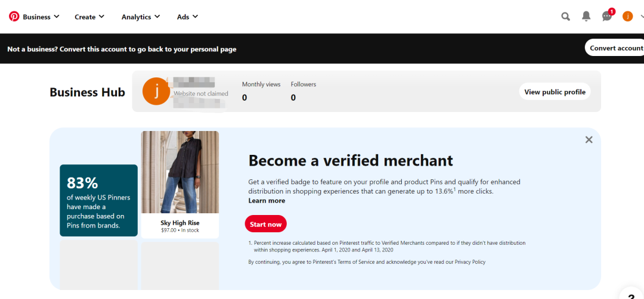This screenshot has height=299, width=644.
Task: Expand the Analytics dropdown menu
Action: pyautogui.click(x=141, y=17)
